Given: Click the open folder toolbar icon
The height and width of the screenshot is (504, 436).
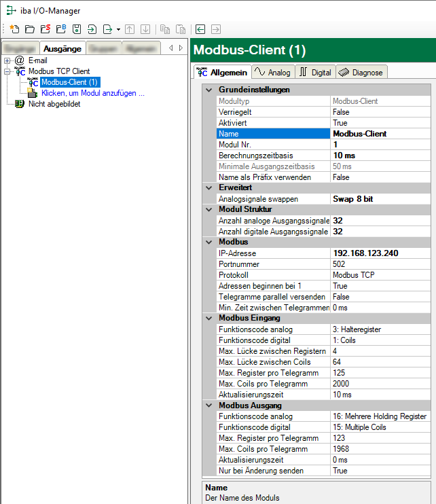Looking at the screenshot, I should 29,29.
